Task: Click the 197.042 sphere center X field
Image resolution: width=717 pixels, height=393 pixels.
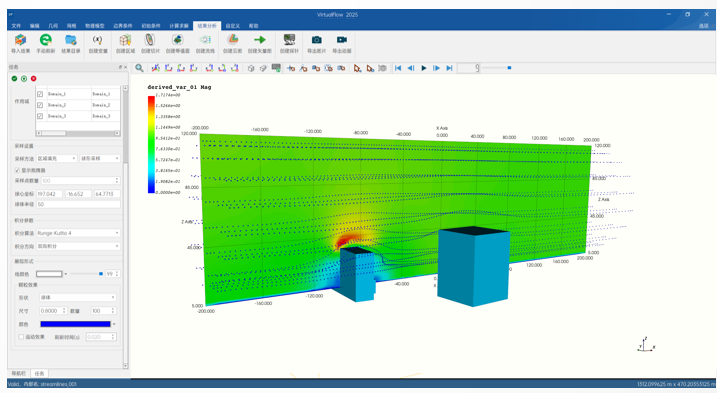Action: click(x=49, y=194)
